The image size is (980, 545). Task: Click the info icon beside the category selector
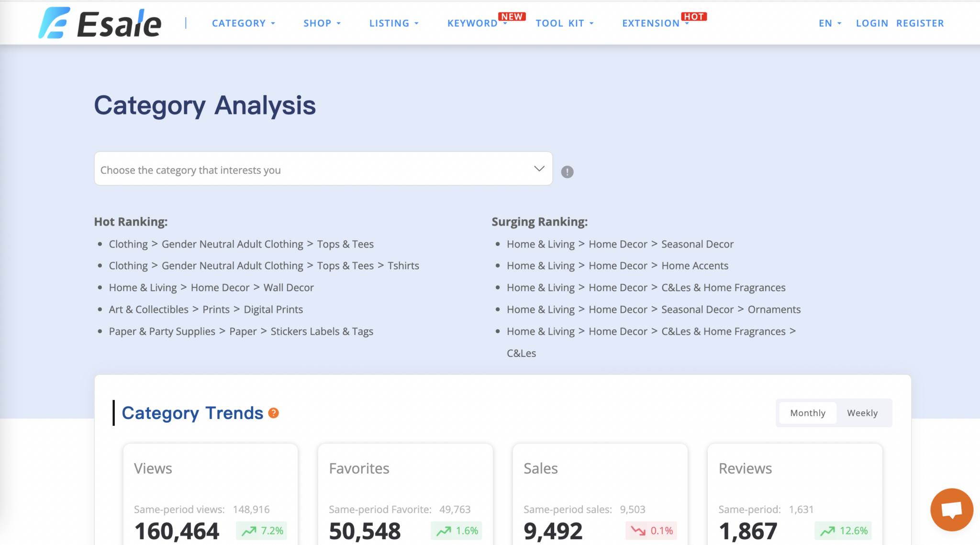[x=568, y=171]
